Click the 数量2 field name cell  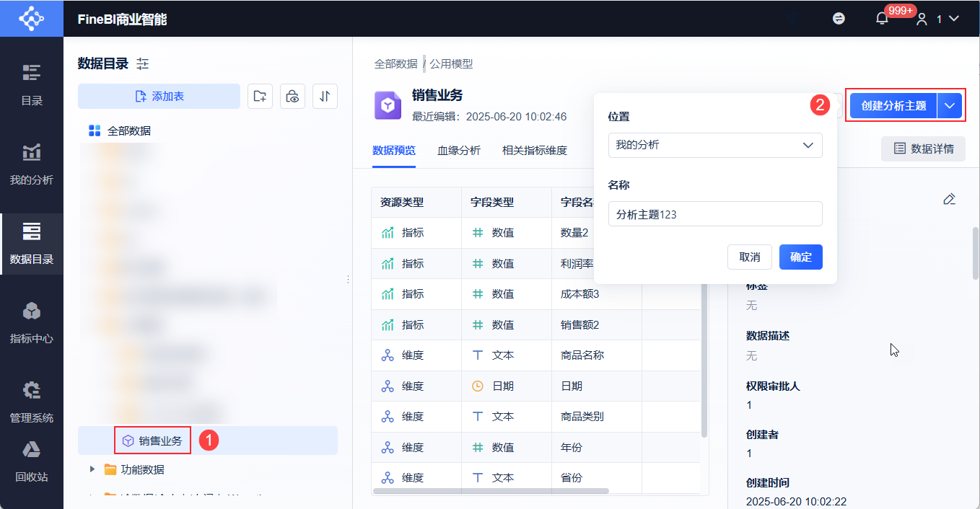tap(574, 233)
